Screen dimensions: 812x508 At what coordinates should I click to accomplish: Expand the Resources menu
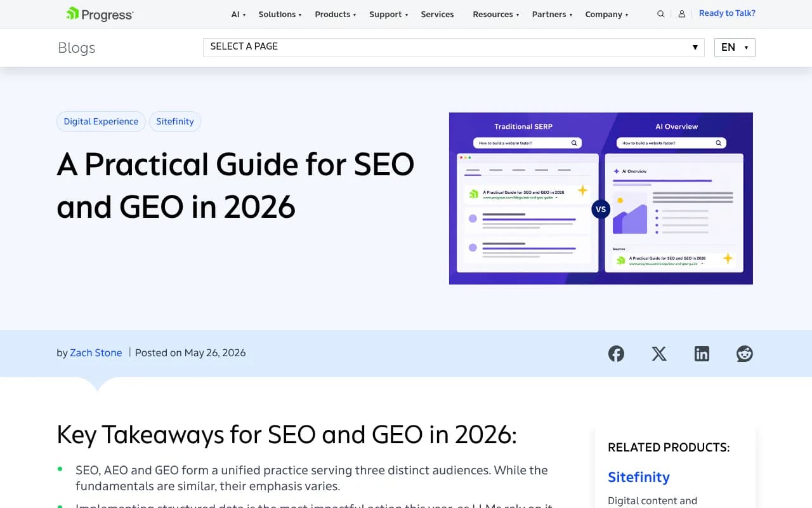pos(496,14)
